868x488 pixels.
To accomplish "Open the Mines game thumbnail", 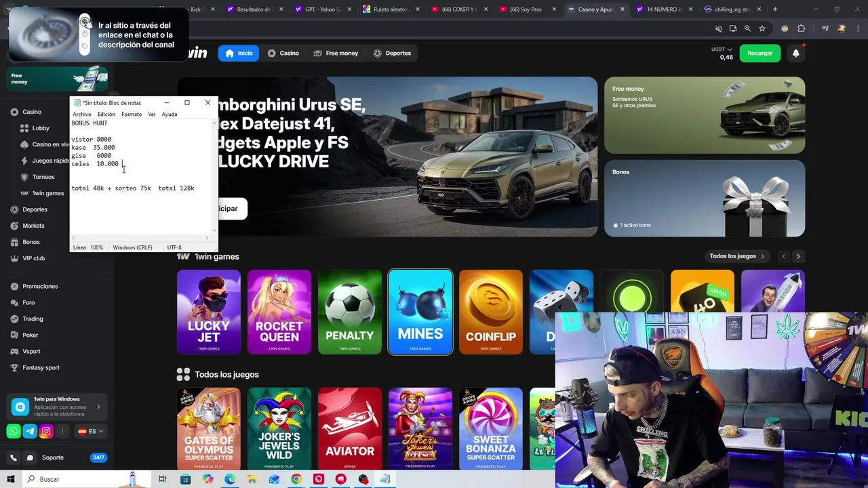I will (x=420, y=312).
